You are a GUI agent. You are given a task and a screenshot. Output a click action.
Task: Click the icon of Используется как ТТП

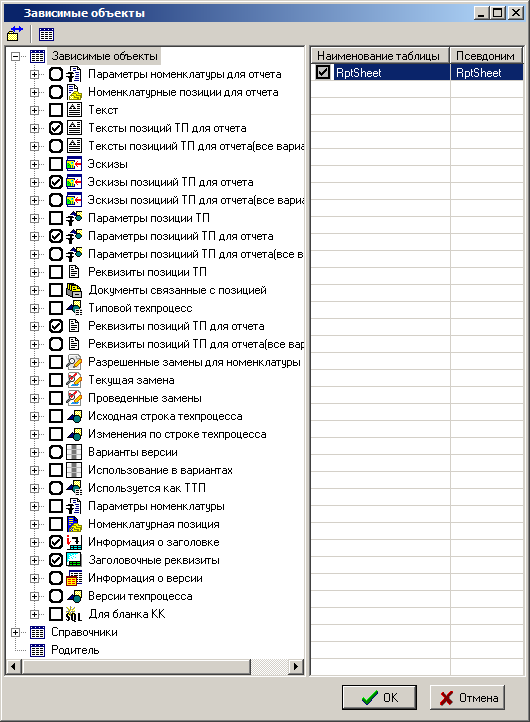74,488
